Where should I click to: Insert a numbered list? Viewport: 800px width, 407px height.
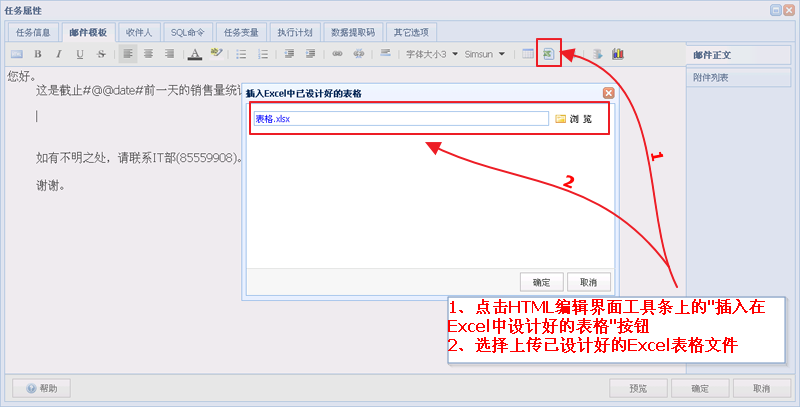click(263, 54)
